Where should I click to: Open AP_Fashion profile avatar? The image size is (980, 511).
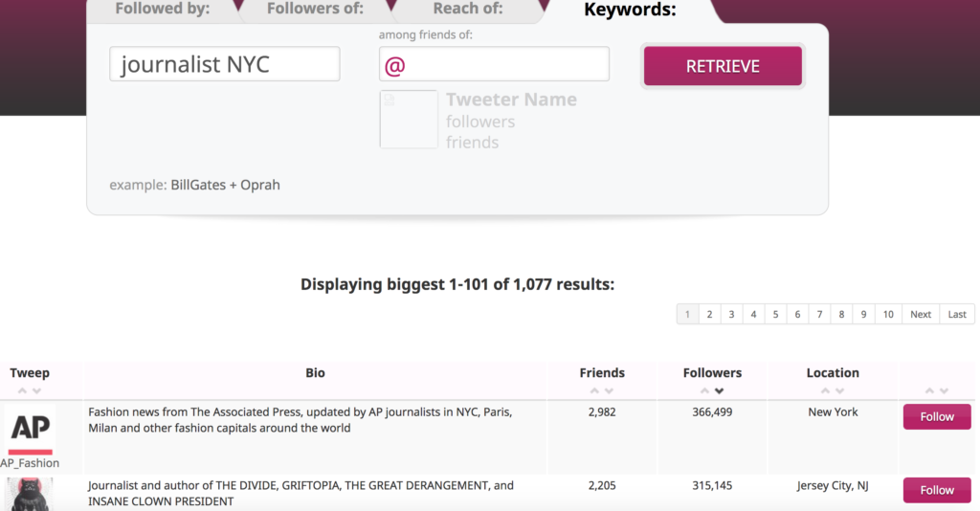(x=30, y=429)
